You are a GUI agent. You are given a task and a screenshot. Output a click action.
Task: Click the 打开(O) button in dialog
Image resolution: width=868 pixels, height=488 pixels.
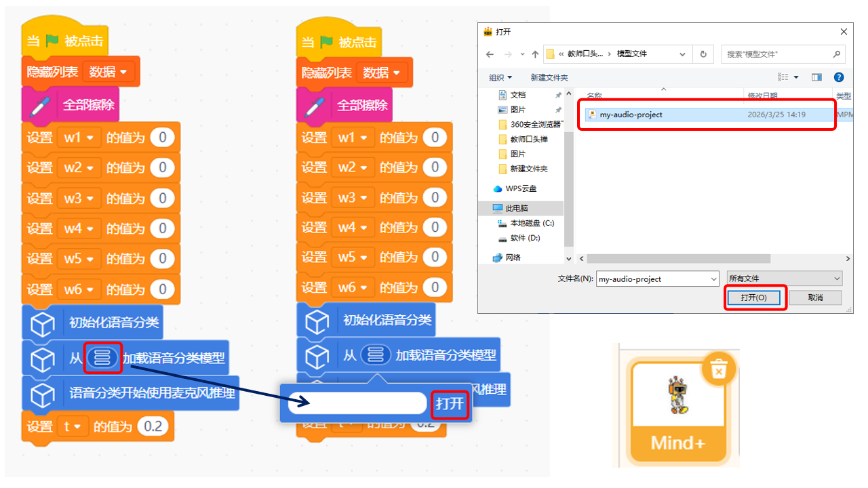pyautogui.click(x=753, y=298)
